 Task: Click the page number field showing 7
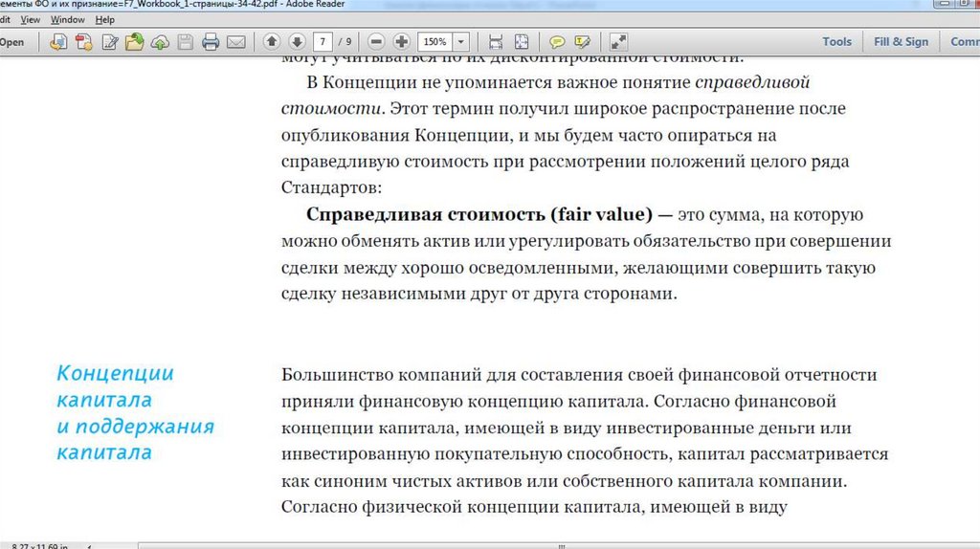click(323, 42)
